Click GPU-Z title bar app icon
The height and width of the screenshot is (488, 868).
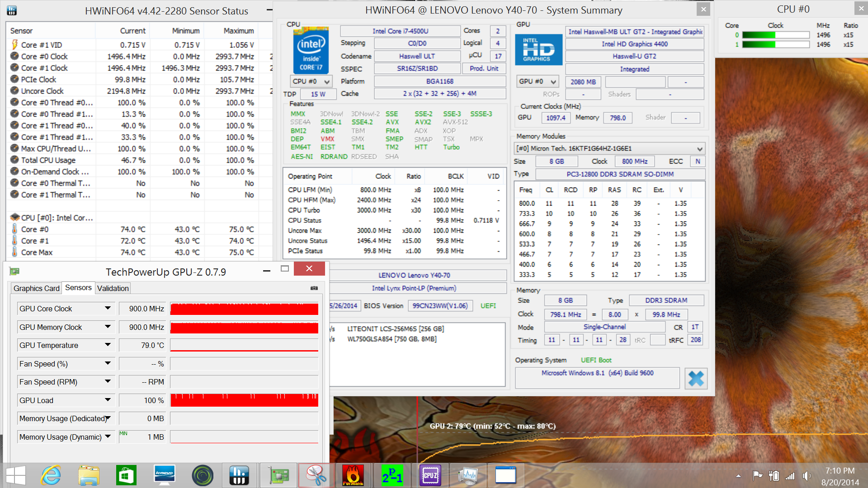14,272
